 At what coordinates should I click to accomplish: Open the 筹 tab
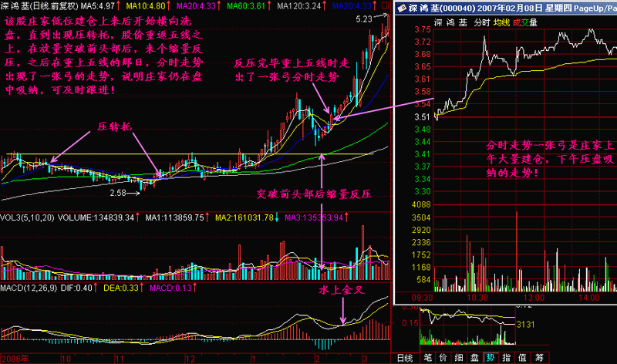pyautogui.click(x=539, y=358)
